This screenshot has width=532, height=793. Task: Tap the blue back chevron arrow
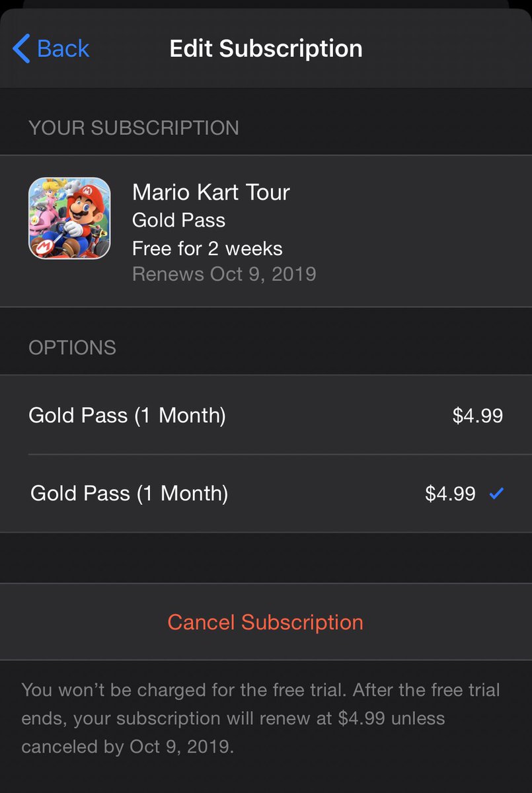tap(21, 49)
